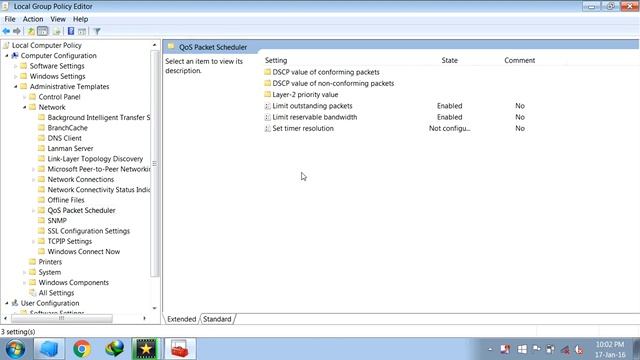
Task: Open the File menu
Action: pos(10,19)
